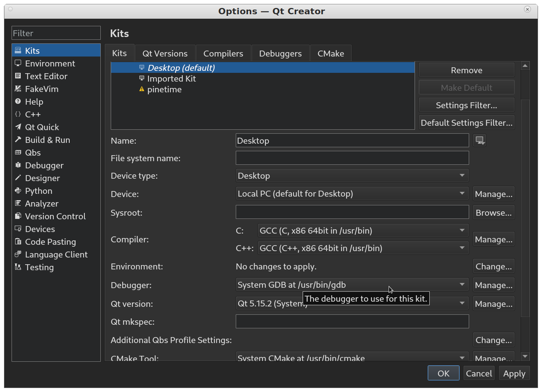This screenshot has width=542, height=392.
Task: Open the Debugger selection dropdown
Action: click(352, 285)
